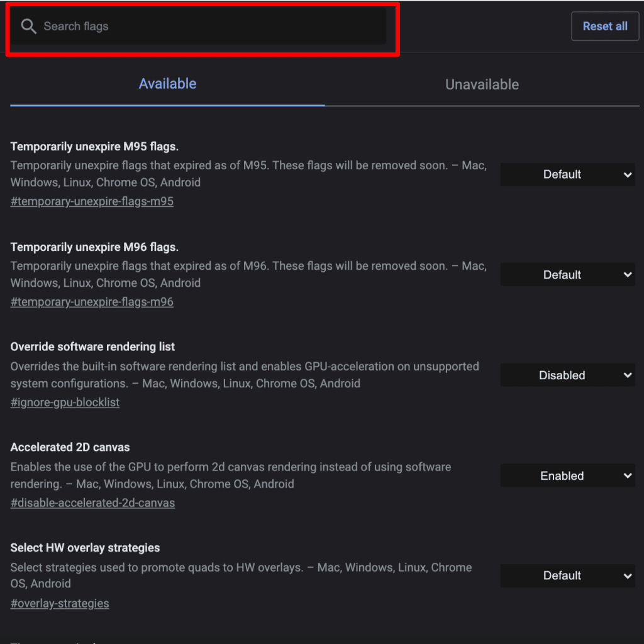Screen dimensions: 644x644
Task: Click the magnifier search icon
Action: (x=29, y=26)
